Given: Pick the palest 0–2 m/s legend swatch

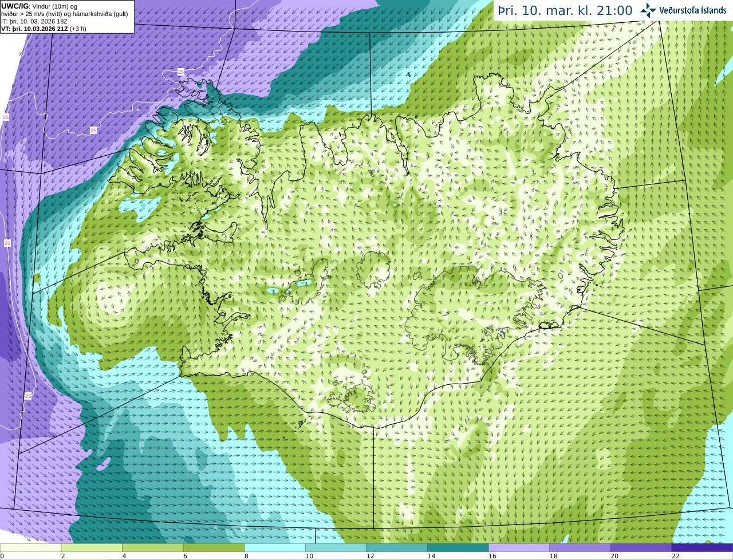Looking at the screenshot, I should [x=30, y=547].
